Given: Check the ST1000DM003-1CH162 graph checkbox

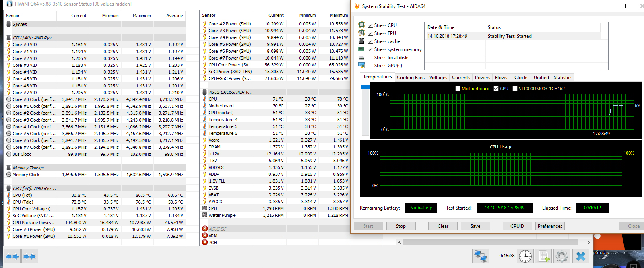Looking at the screenshot, I should 515,89.
